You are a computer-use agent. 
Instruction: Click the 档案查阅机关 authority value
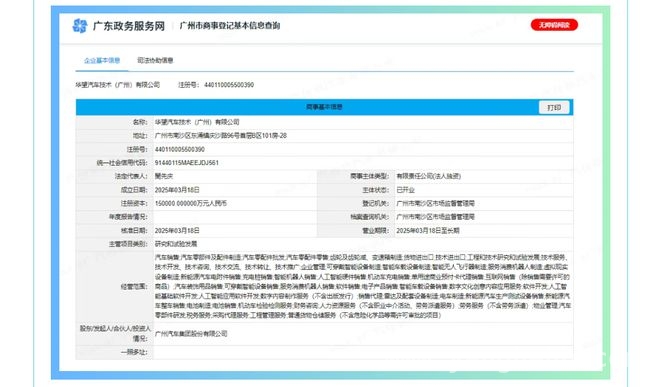tap(435, 217)
